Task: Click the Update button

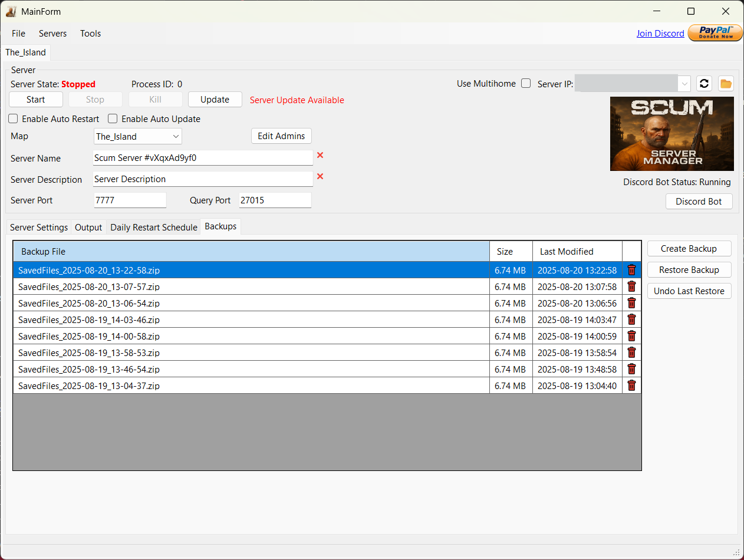Action: click(x=215, y=100)
